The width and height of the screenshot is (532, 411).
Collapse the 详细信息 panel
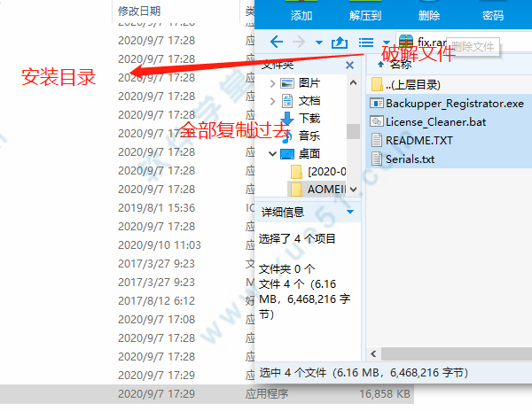point(350,212)
